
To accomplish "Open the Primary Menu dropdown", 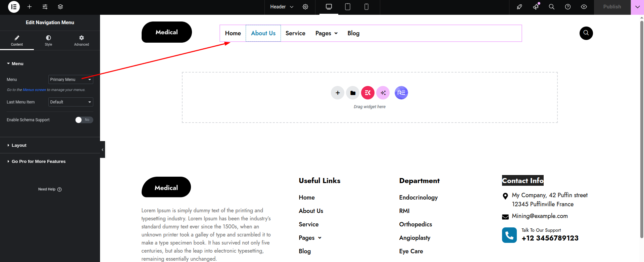I will click(70, 80).
